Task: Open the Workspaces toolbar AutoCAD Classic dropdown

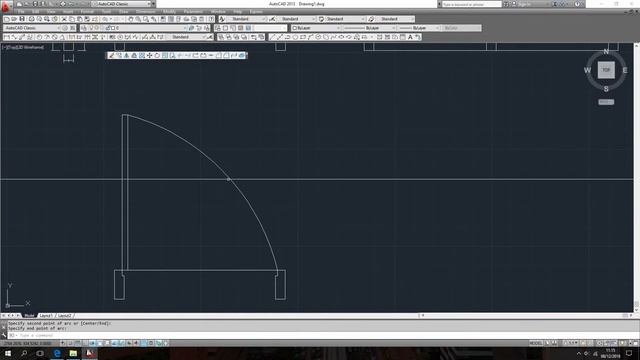Action: pos(33,28)
